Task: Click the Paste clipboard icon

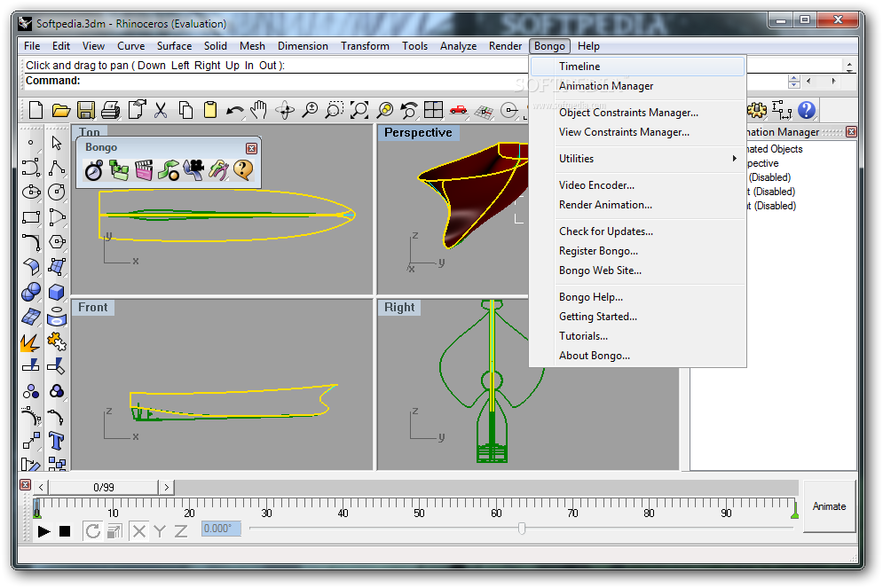Action: pyautogui.click(x=210, y=110)
